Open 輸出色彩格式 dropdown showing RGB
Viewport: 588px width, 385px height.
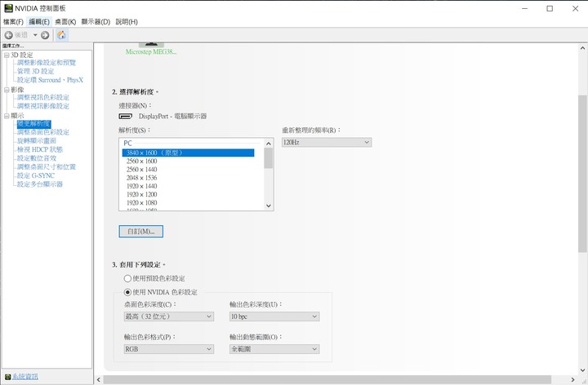coord(169,349)
